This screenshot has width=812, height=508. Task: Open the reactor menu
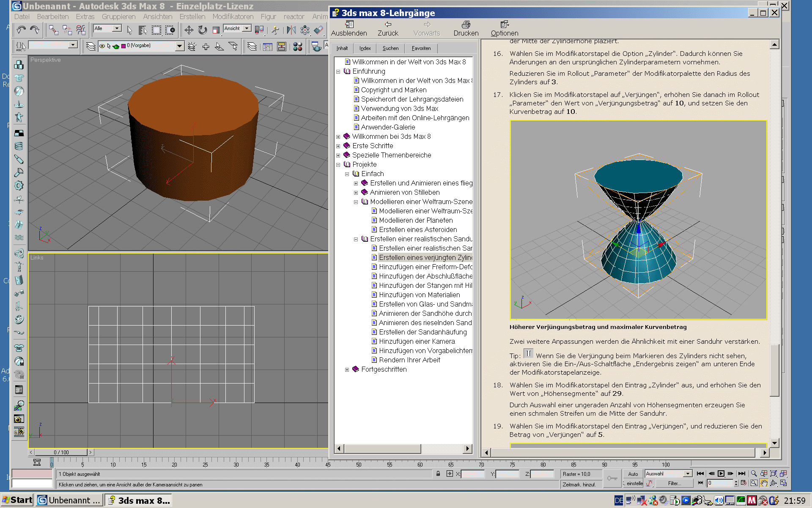(x=294, y=17)
